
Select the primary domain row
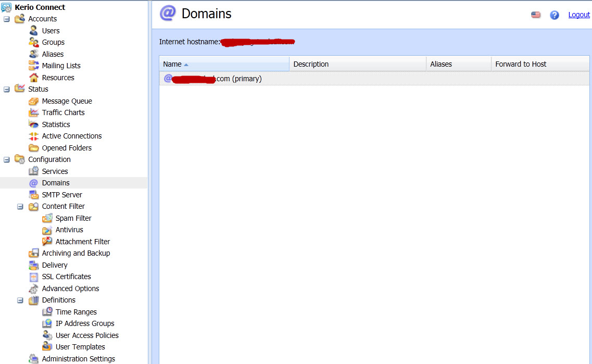[x=374, y=79]
